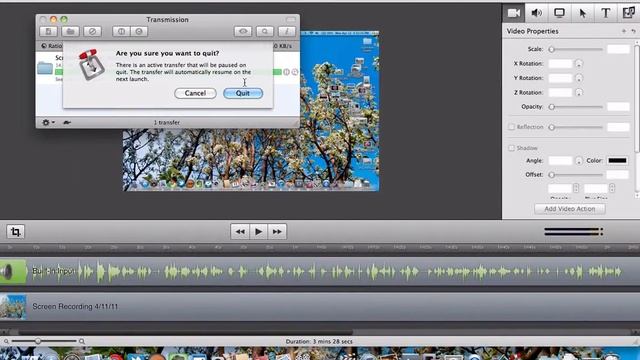Click the Scale value field
The width and height of the screenshot is (640, 360).
click(618, 49)
